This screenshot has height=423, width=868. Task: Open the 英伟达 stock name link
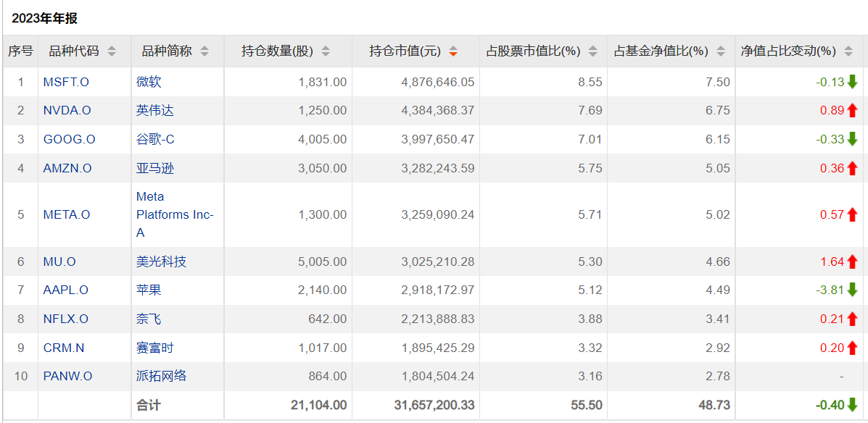[155, 111]
